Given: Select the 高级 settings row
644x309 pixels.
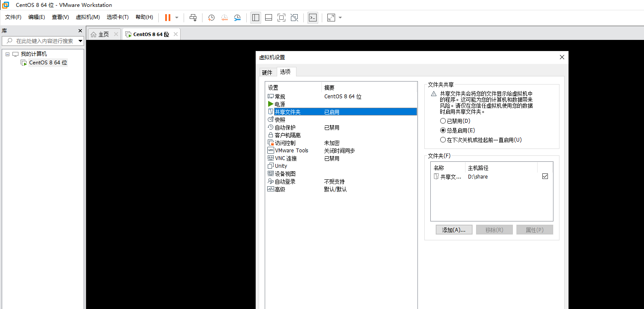Looking at the screenshot, I should click(341, 189).
